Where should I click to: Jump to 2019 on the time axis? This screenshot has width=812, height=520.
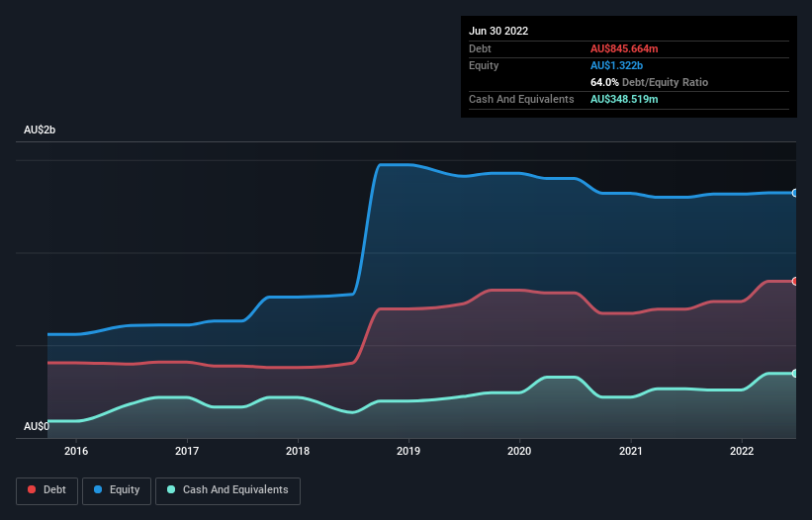408,452
